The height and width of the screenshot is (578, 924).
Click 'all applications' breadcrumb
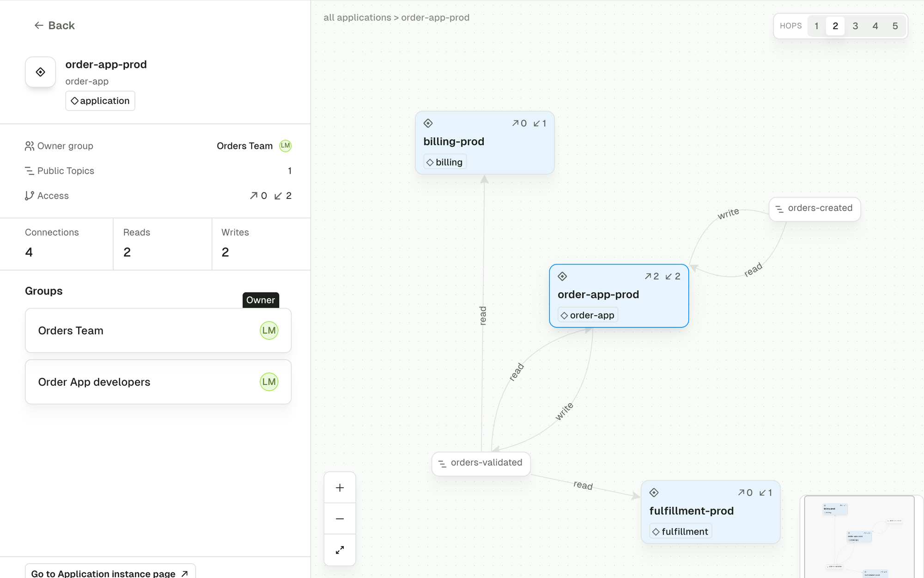click(x=357, y=18)
